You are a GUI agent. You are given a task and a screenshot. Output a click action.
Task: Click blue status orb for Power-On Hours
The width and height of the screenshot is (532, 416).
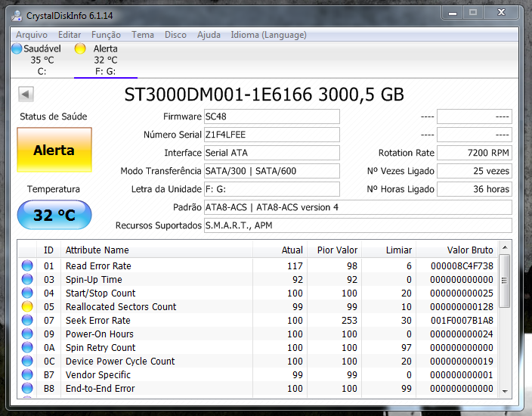27,334
